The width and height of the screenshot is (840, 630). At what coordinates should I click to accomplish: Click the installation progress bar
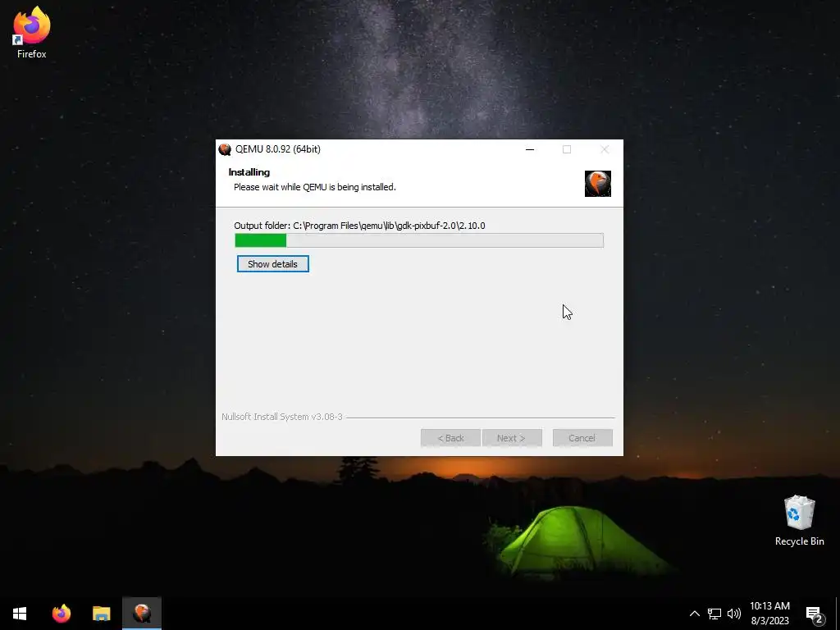pos(419,240)
